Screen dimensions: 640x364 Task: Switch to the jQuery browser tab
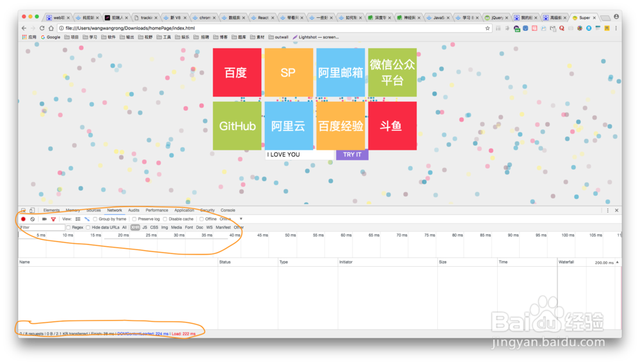click(497, 17)
